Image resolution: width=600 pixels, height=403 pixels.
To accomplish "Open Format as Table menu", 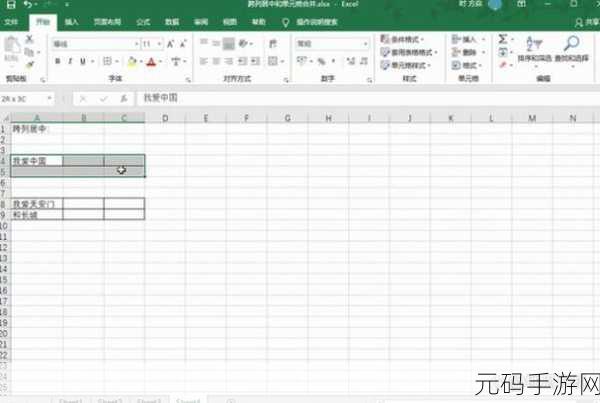I will pyautogui.click(x=409, y=52).
